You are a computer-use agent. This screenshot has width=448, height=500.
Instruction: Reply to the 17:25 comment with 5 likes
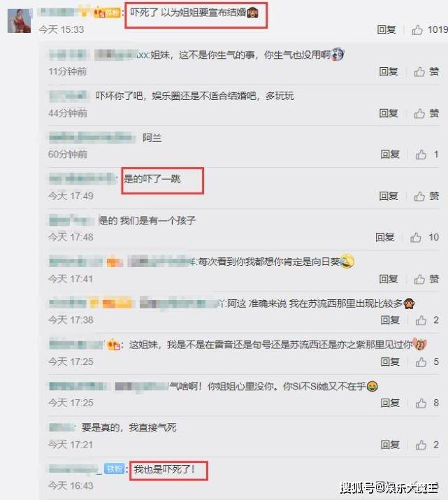390,362
